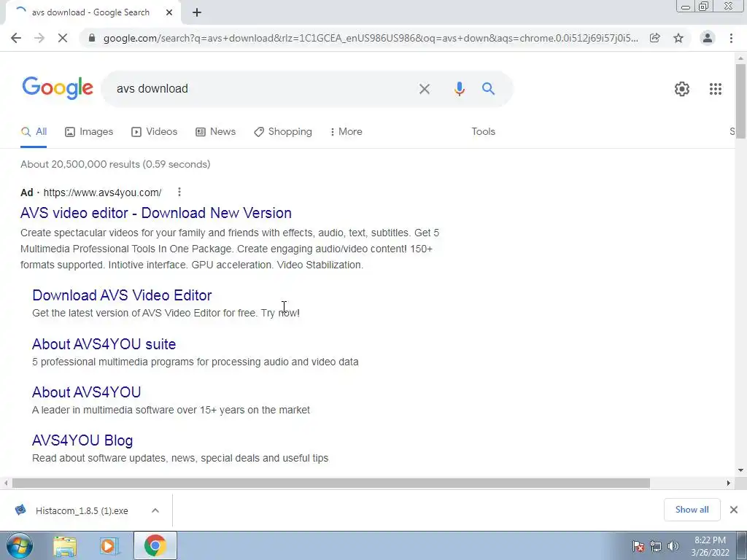Open AVS video editor - Download New Version
This screenshot has height=560, width=747.
click(156, 213)
